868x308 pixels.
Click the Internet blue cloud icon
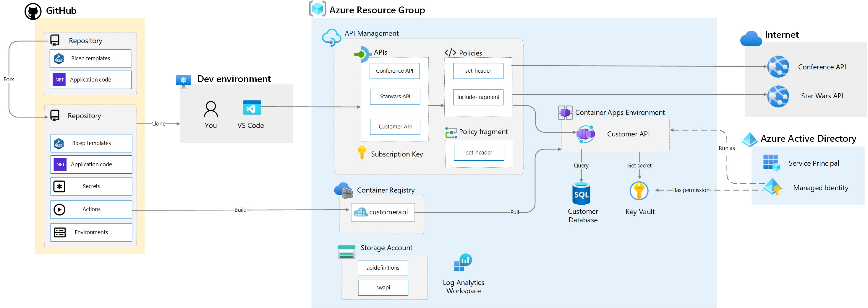(x=751, y=38)
